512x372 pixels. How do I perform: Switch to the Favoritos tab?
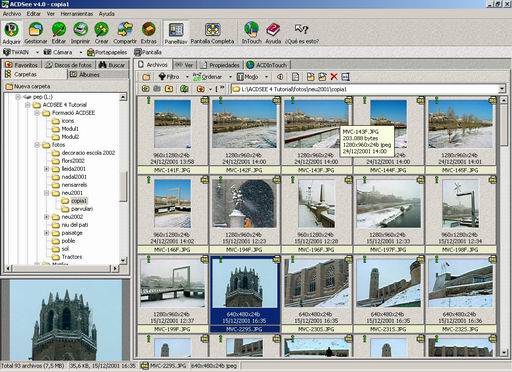pos(21,65)
